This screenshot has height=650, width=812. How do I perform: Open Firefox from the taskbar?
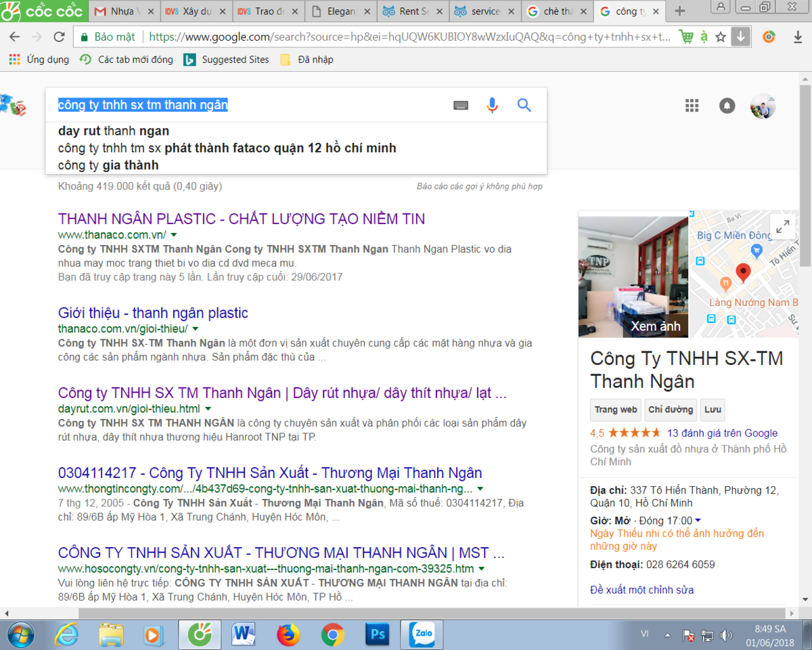pyautogui.click(x=288, y=635)
